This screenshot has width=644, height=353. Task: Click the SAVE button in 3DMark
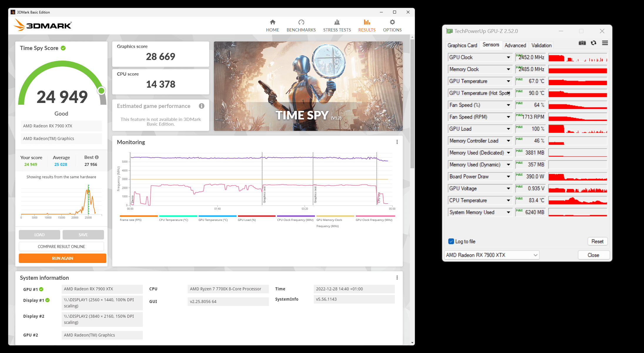83,235
